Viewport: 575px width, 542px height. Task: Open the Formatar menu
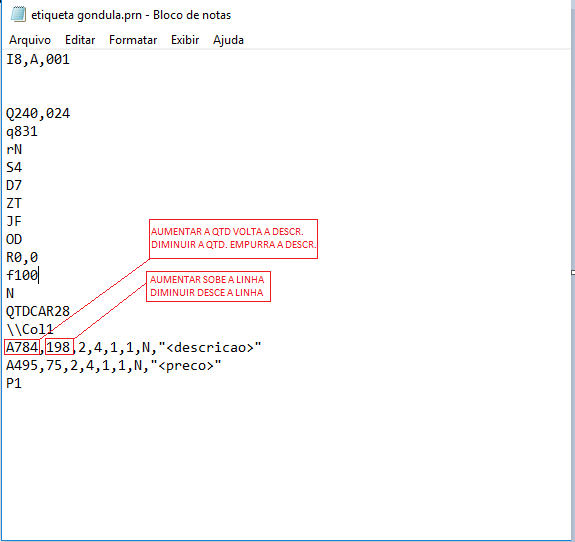click(133, 40)
